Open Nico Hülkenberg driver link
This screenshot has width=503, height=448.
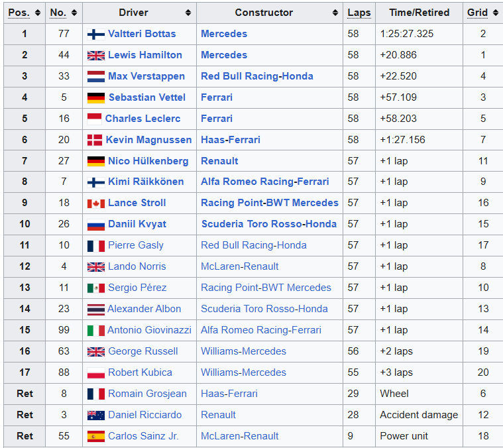[x=148, y=161]
